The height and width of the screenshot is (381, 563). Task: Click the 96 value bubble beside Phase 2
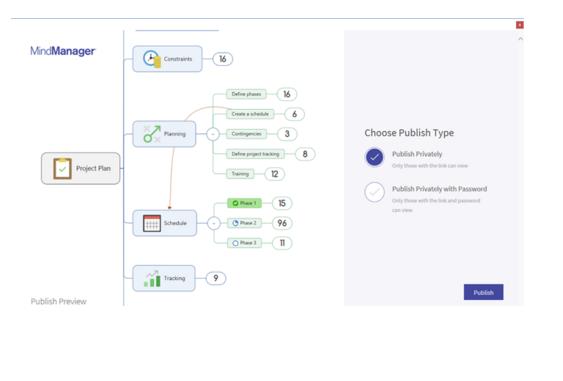[282, 223]
